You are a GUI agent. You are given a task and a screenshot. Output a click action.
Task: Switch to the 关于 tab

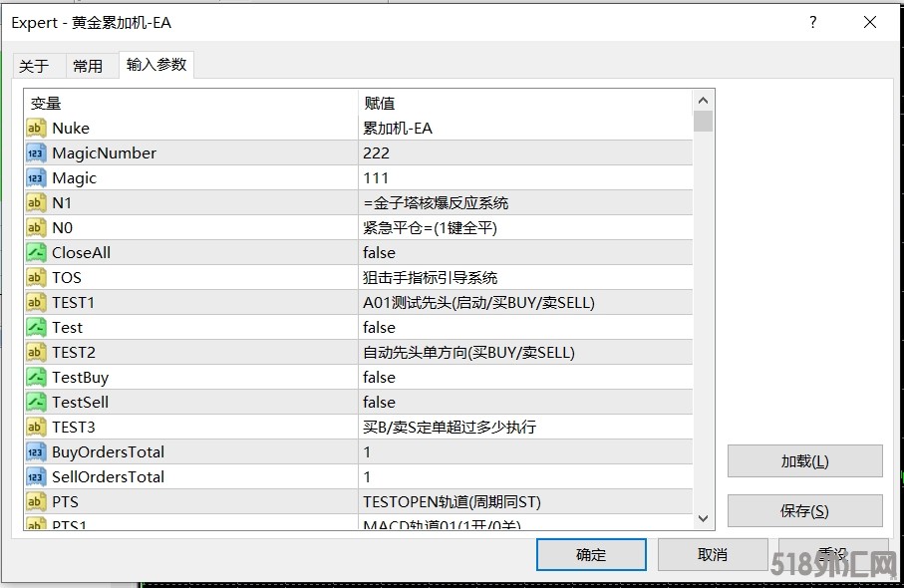pos(34,66)
